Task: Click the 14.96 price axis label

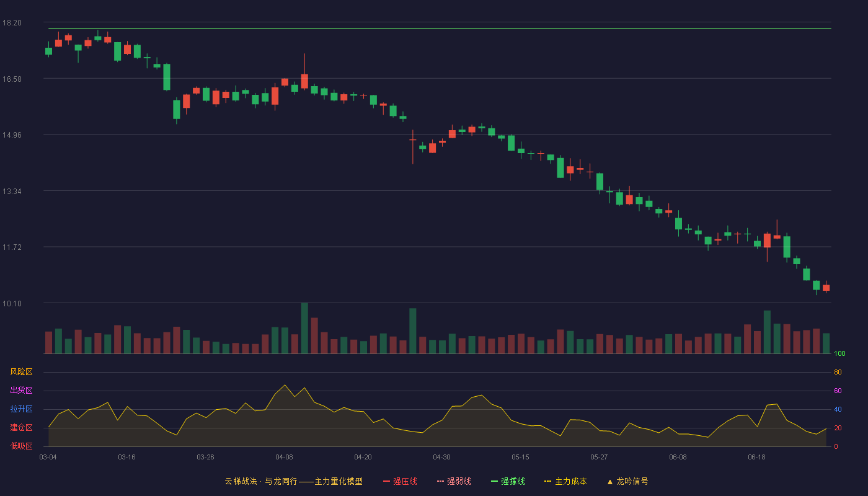Action: click(x=12, y=135)
